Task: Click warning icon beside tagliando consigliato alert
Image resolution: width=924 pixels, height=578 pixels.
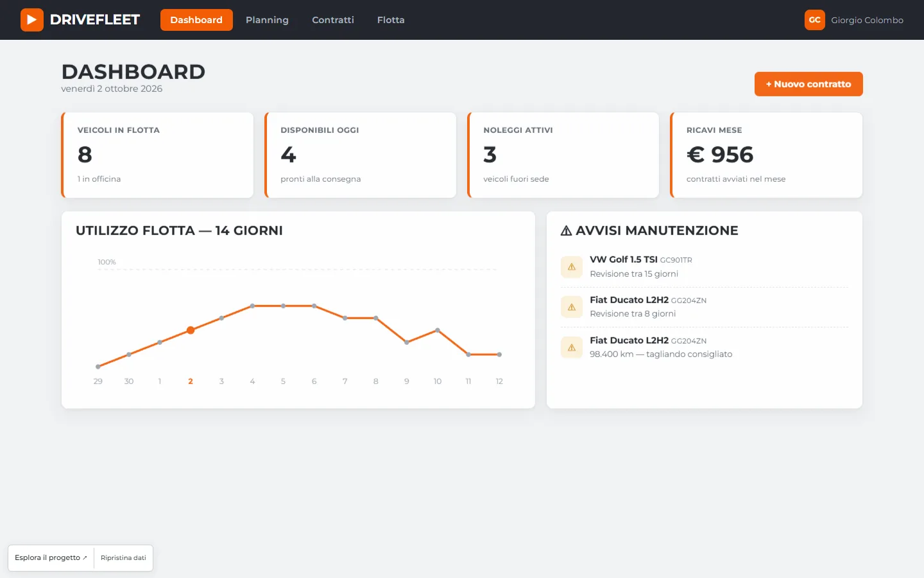Action: pos(572,347)
